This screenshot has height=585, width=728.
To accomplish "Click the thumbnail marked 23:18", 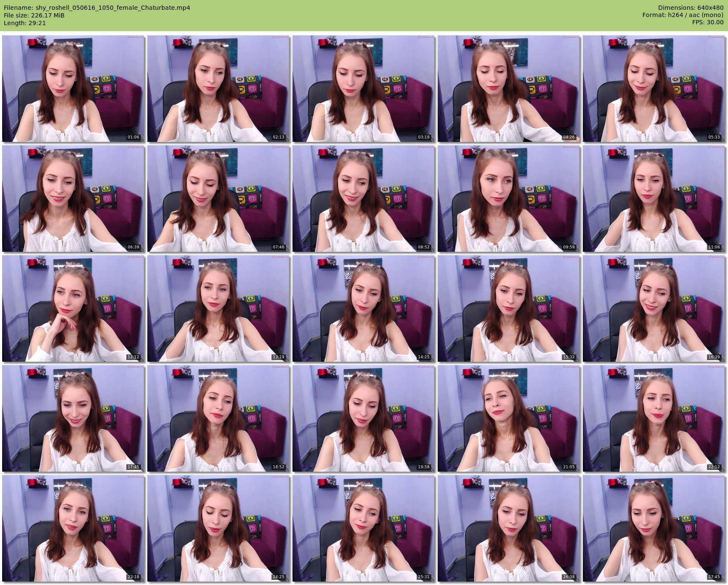I will click(x=73, y=528).
